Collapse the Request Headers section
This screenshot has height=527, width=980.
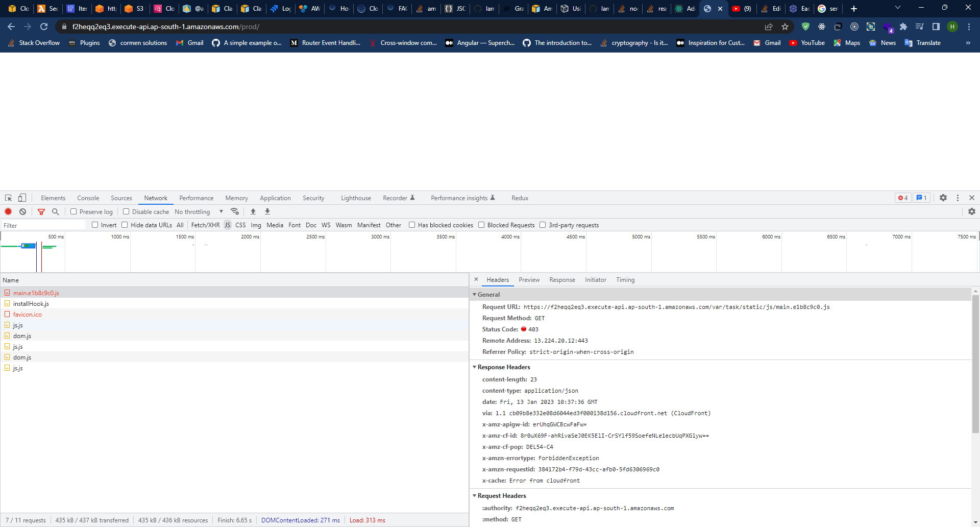click(x=474, y=496)
